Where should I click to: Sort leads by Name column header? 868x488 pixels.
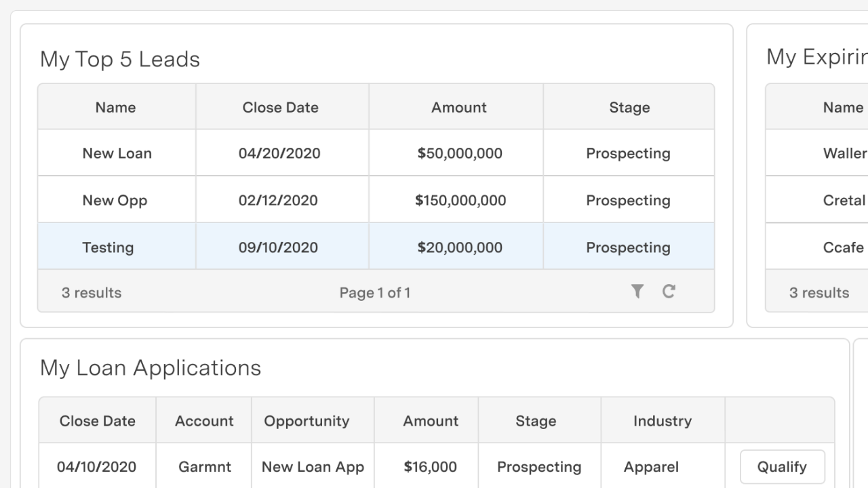point(115,107)
